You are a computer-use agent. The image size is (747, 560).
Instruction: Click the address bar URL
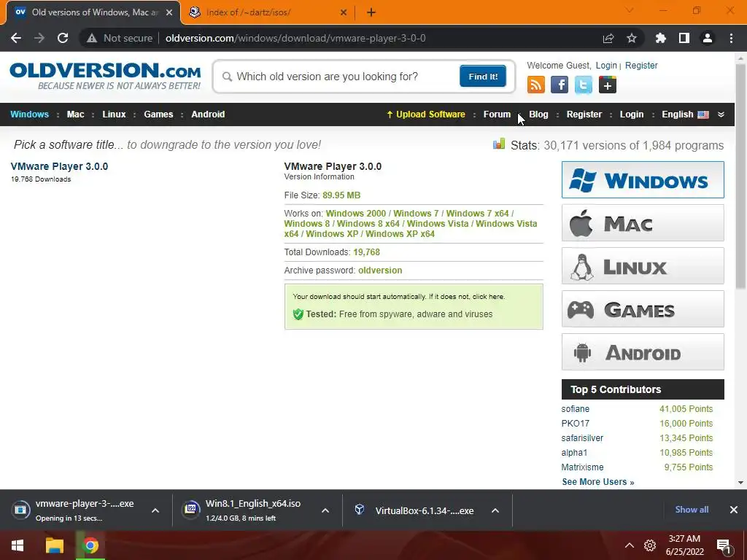(295, 38)
